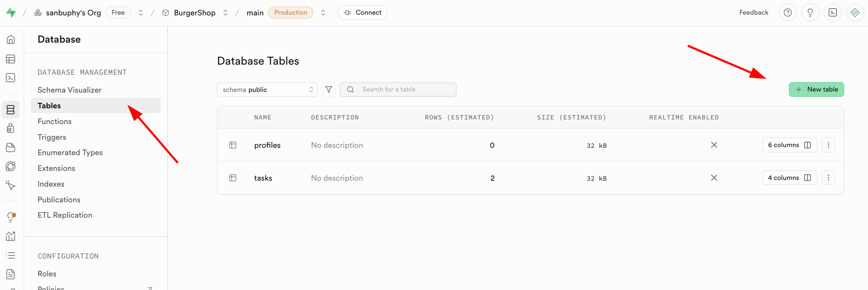
Task: Expand the organization switcher chevron
Action: (141, 13)
